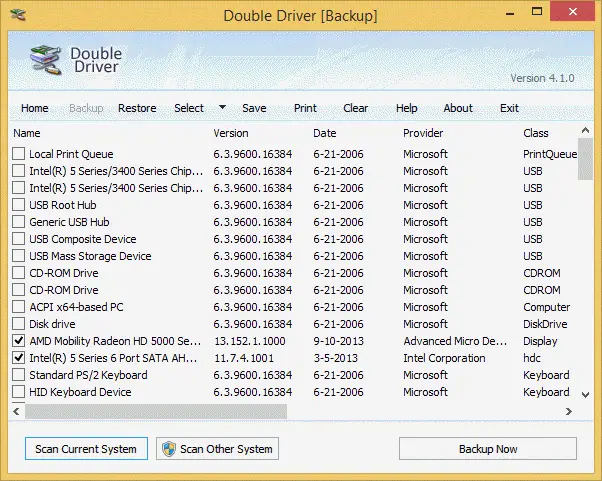602x481 pixels.
Task: Sort by the Version column header
Action: pos(231,133)
